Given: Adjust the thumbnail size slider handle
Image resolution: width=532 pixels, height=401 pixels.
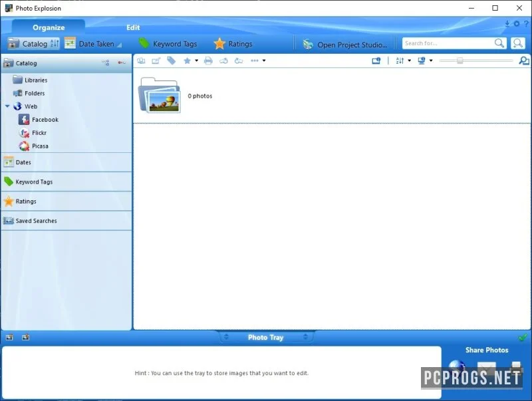Looking at the screenshot, I should [460, 61].
